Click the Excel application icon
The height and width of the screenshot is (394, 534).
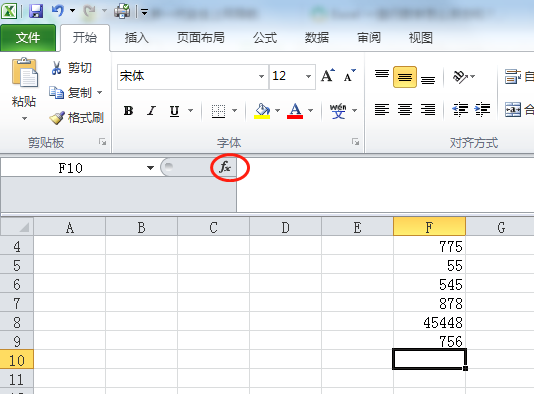(x=9, y=11)
